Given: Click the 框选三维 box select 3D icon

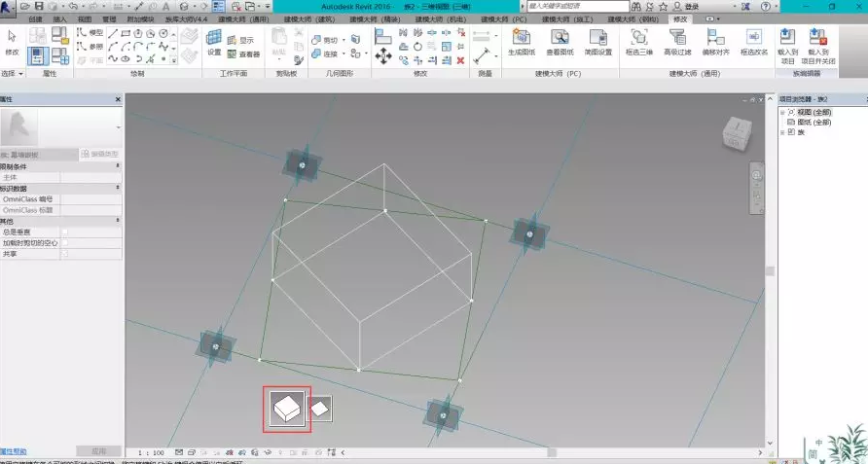Looking at the screenshot, I should pyautogui.click(x=638, y=43).
